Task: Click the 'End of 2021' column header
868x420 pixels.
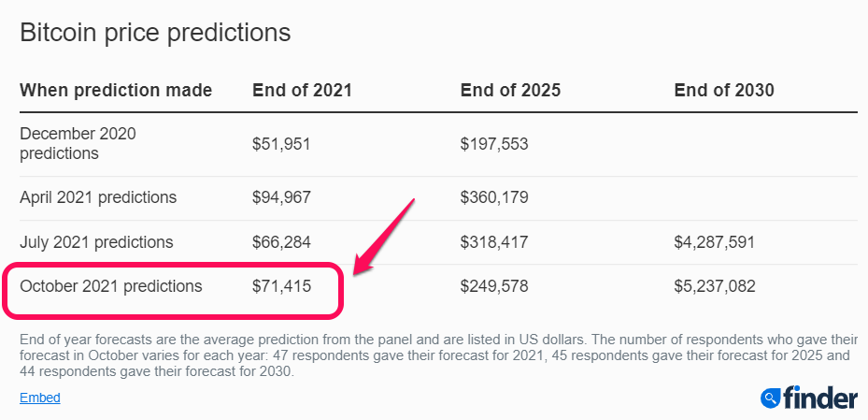Action: 302,91
